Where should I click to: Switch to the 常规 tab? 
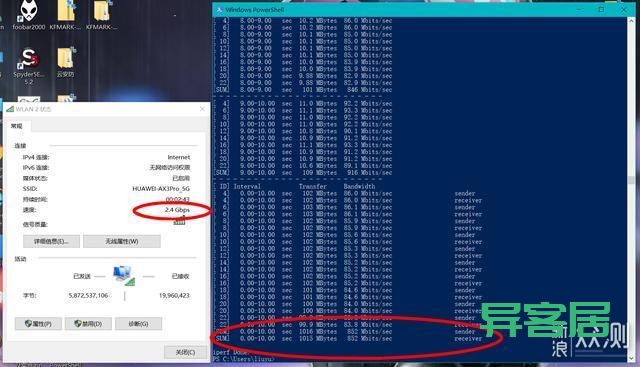click(x=17, y=126)
